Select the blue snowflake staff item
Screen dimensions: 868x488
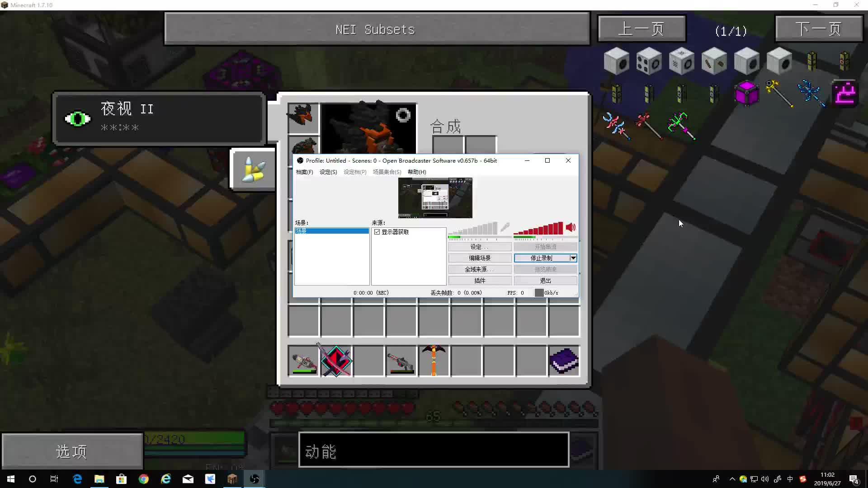click(811, 94)
